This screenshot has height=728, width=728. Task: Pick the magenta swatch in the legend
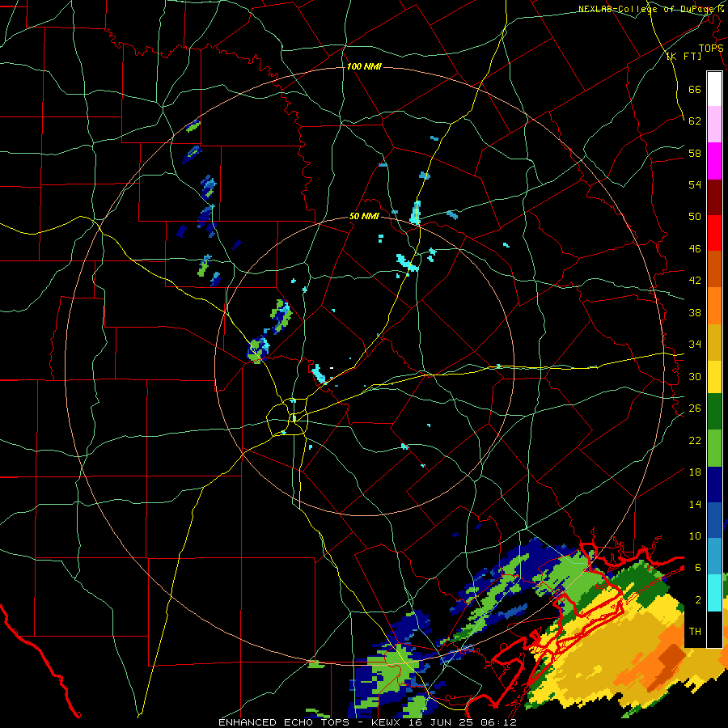click(x=714, y=161)
